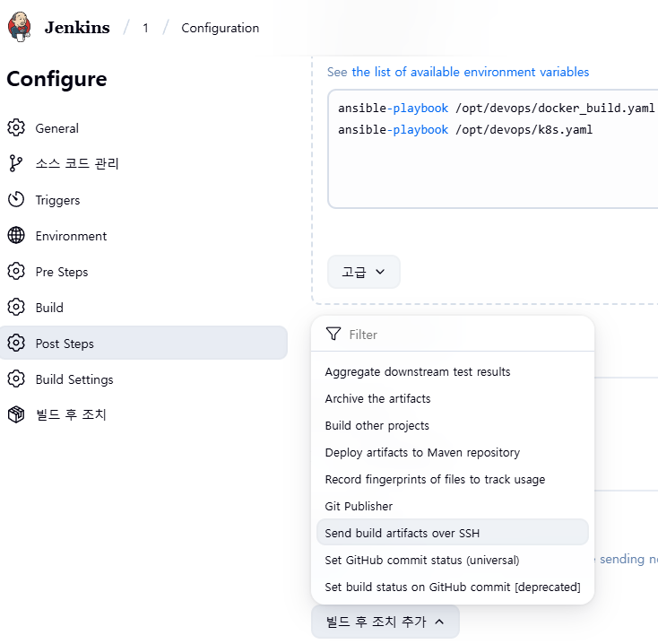Click the Triggers clock icon
The height and width of the screenshot is (644, 658).
tap(16, 200)
